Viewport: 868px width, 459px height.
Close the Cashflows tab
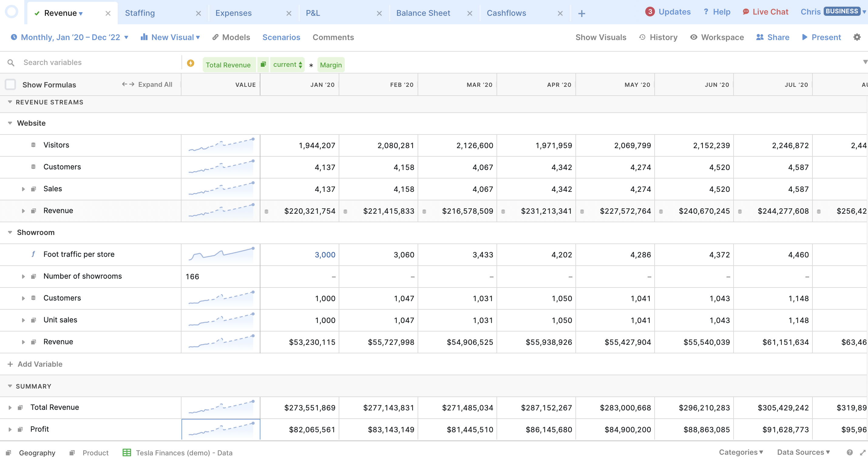tap(560, 13)
